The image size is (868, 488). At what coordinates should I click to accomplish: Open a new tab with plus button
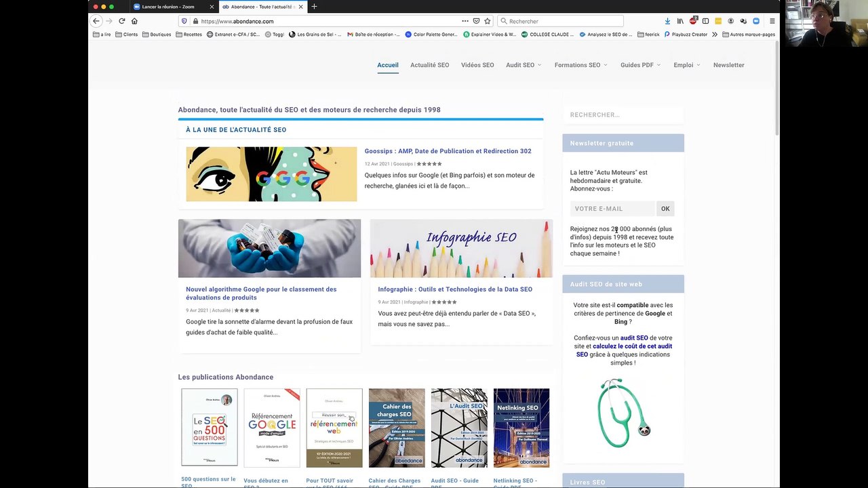pos(314,6)
